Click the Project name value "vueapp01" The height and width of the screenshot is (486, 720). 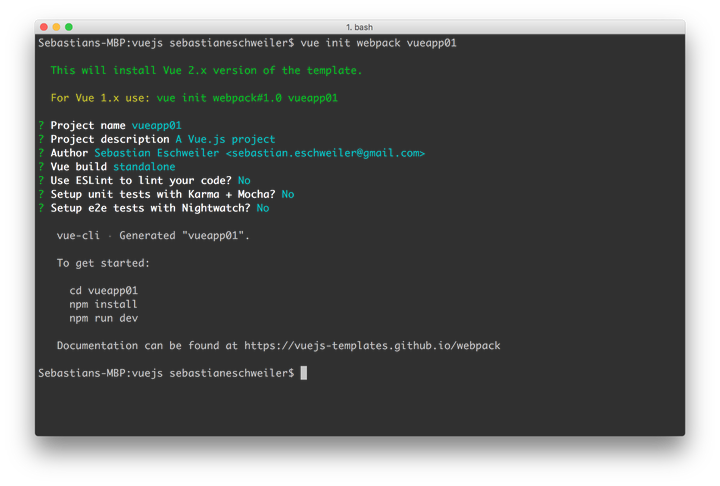pyautogui.click(x=156, y=125)
